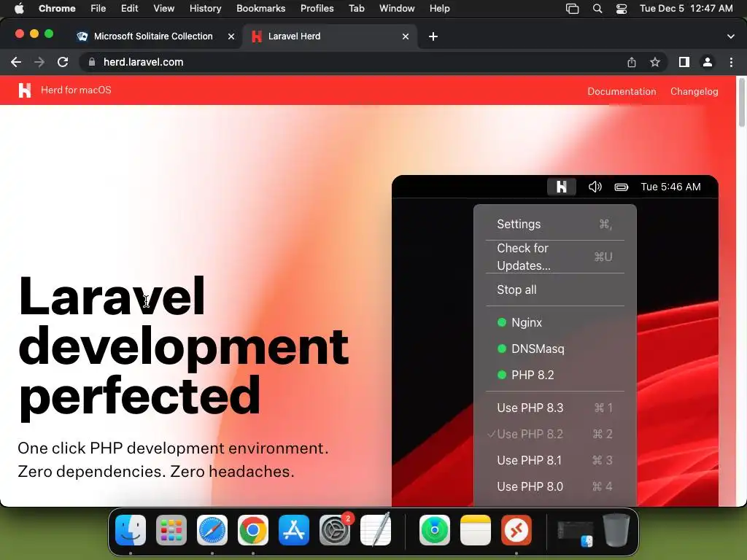Viewport: 747px width, 560px height.
Task: Open a new tab with the plus button
Action: 433,36
